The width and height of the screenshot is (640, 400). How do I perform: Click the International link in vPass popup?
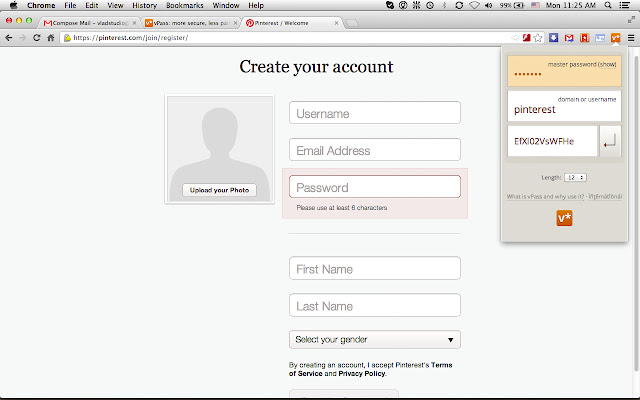605,196
